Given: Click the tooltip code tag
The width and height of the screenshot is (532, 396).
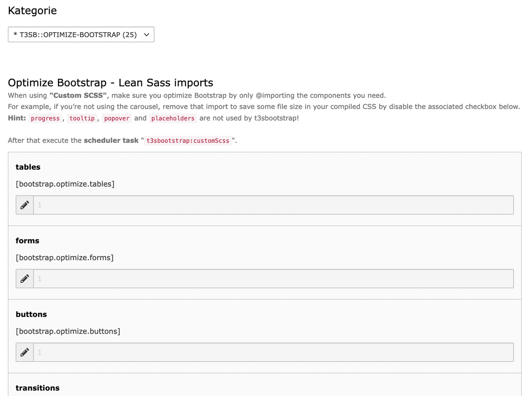Looking at the screenshot, I should click(82, 118).
